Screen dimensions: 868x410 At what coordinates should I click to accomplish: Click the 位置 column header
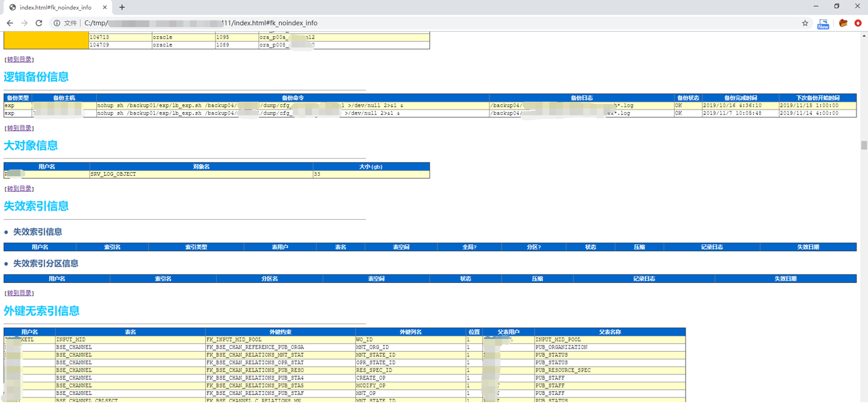474,332
